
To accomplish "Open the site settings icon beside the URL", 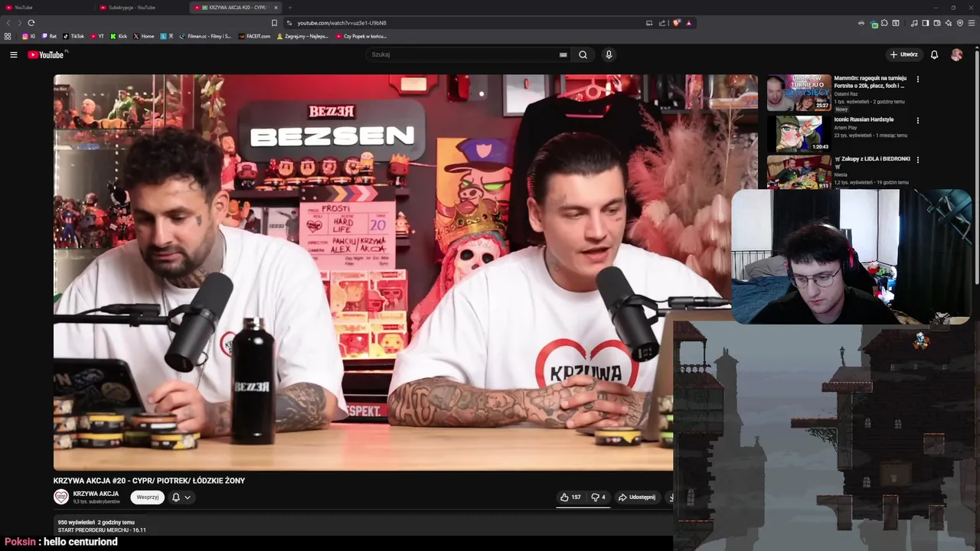I will click(x=289, y=23).
